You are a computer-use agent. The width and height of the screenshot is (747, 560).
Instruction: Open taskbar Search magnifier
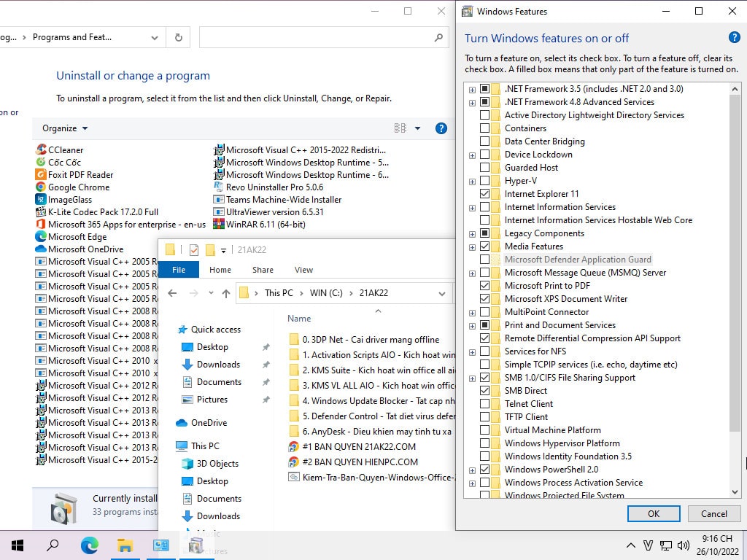point(53,545)
